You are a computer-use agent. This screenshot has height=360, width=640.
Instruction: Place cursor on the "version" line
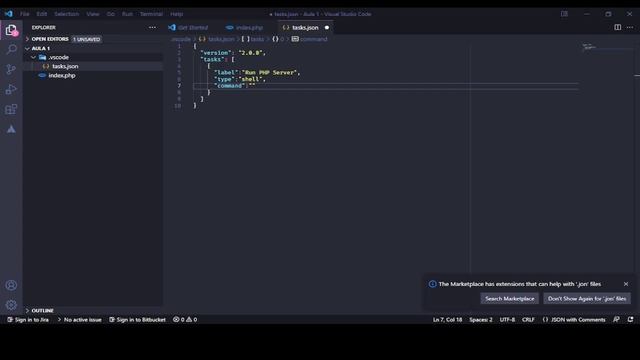click(x=233, y=53)
